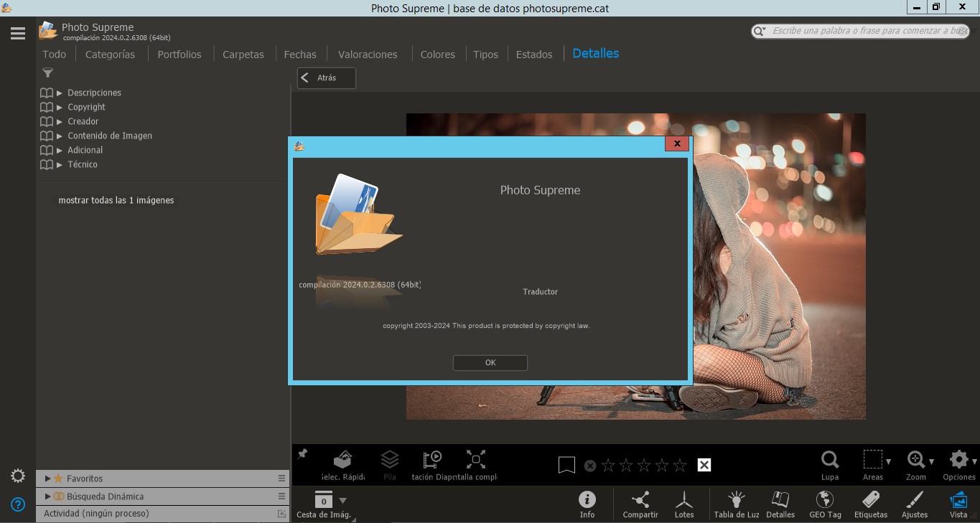Viewport: 980px width, 523px height.
Task: Open the Zoom dropdown arrow
Action: (x=932, y=461)
